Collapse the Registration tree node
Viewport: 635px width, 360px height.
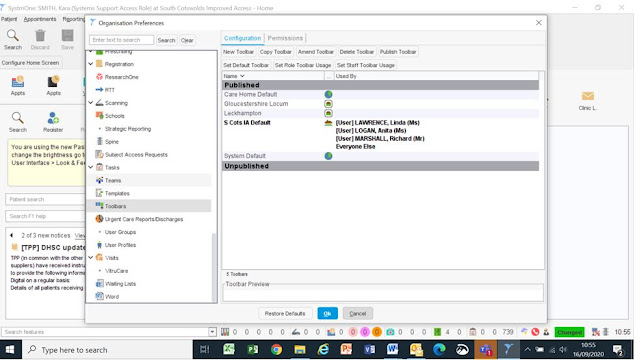[x=91, y=64]
